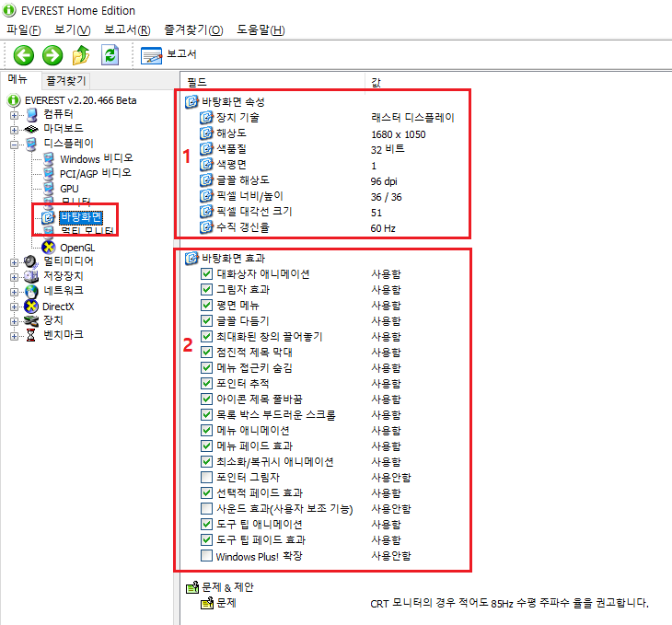Enable the Windows Plus! 확장 checkbox

(206, 556)
